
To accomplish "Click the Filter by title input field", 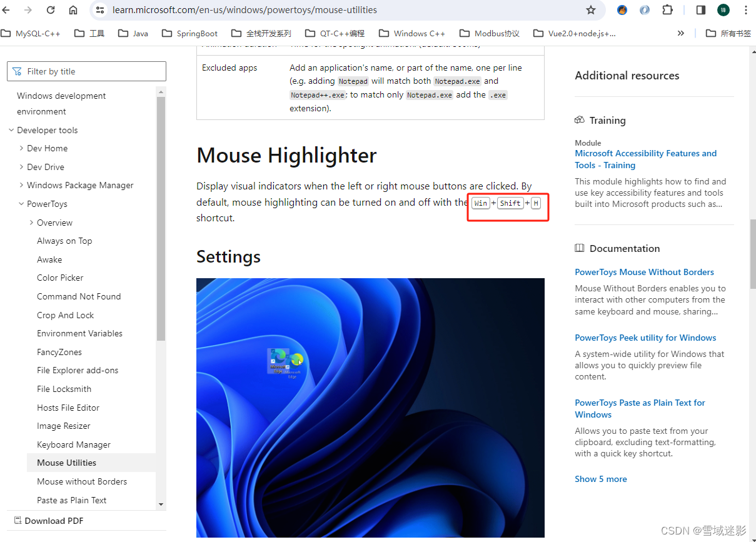I will [x=86, y=71].
